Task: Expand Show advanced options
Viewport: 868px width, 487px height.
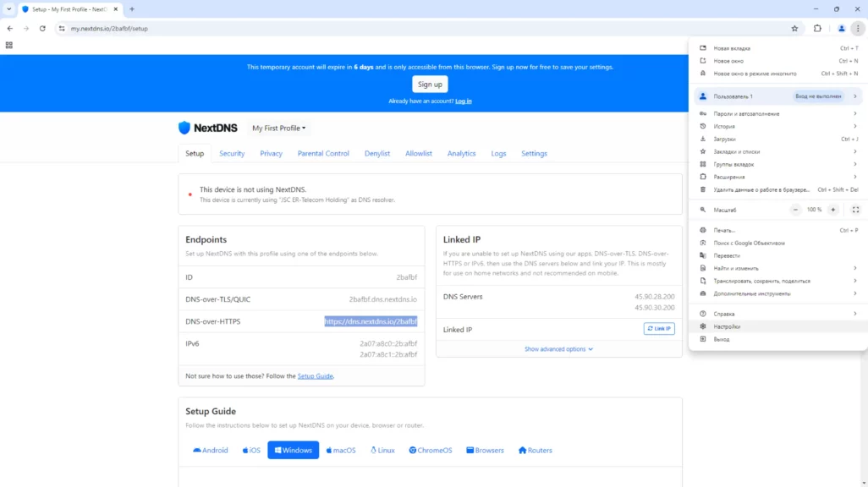Action: tap(558, 349)
